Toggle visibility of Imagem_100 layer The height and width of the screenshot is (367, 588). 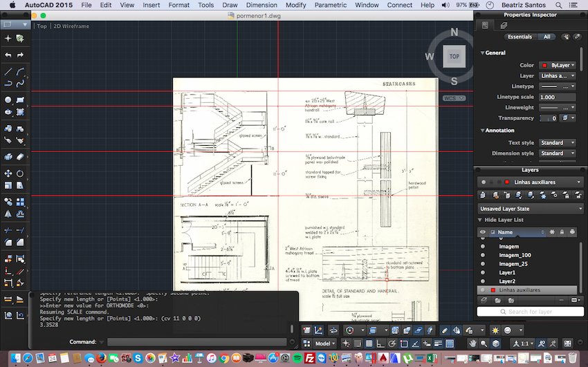pos(483,255)
